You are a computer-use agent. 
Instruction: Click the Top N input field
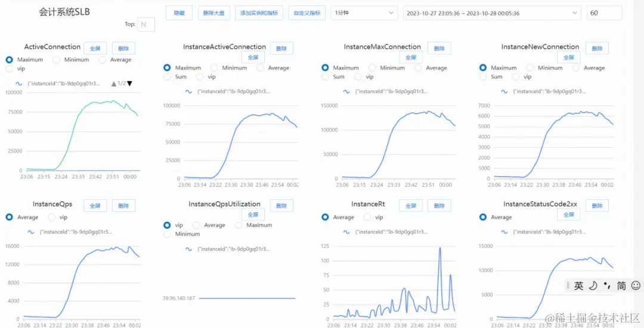point(146,24)
